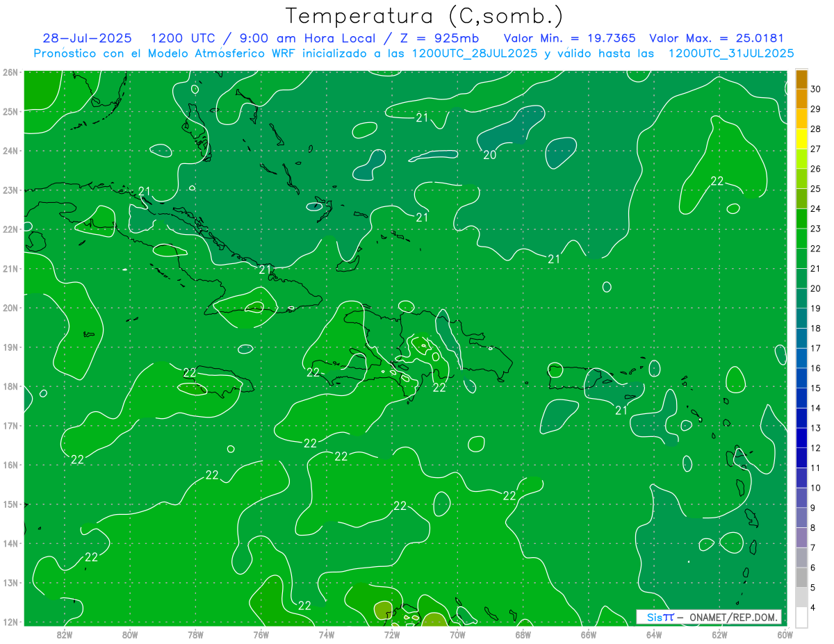Click the color bar scale label '16'
834x644 pixels.
coord(816,368)
